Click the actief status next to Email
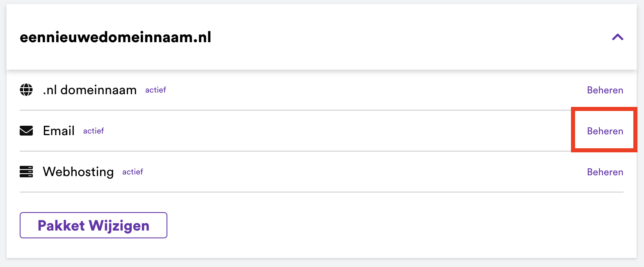Viewport: 644px width, 267px height. (94, 131)
